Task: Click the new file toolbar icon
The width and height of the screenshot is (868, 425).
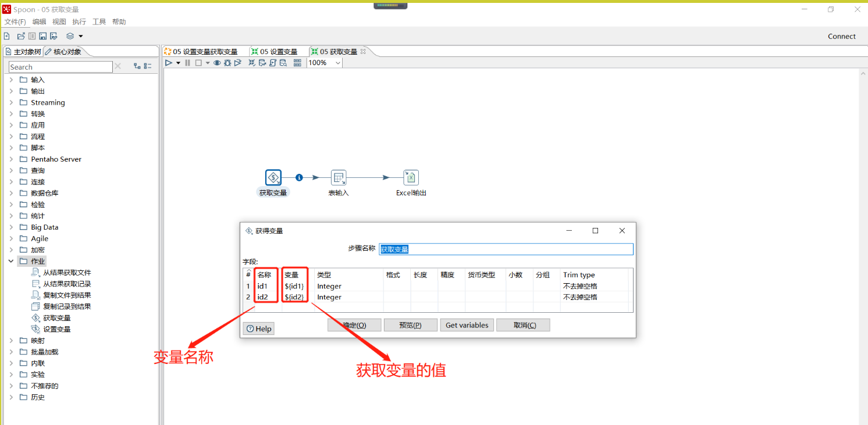Action: pos(7,36)
